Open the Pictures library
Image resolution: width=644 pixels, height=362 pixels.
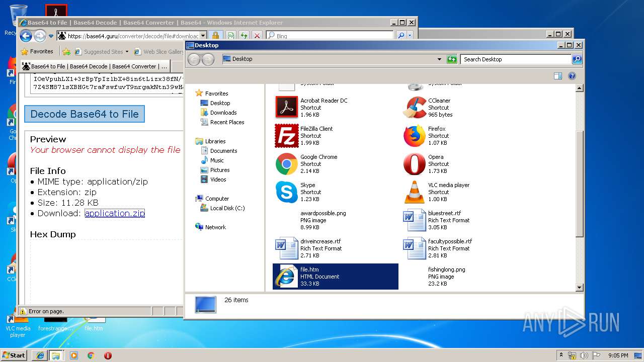(x=215, y=170)
